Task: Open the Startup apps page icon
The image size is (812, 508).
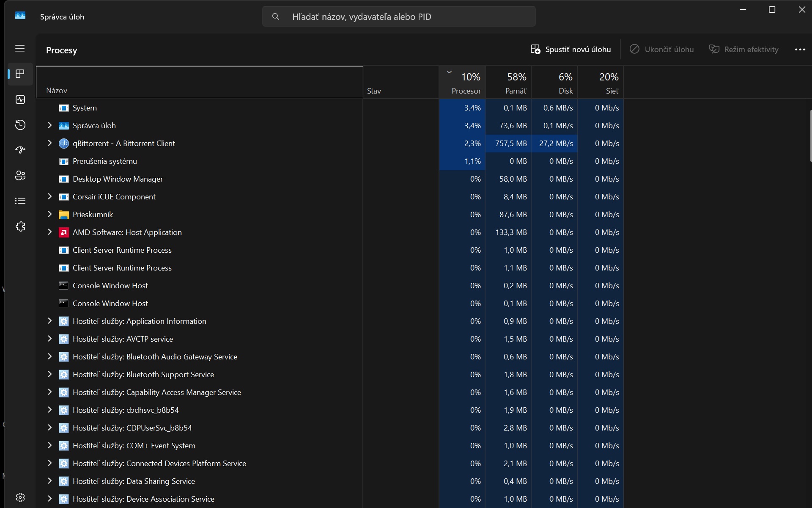Action: [20, 150]
